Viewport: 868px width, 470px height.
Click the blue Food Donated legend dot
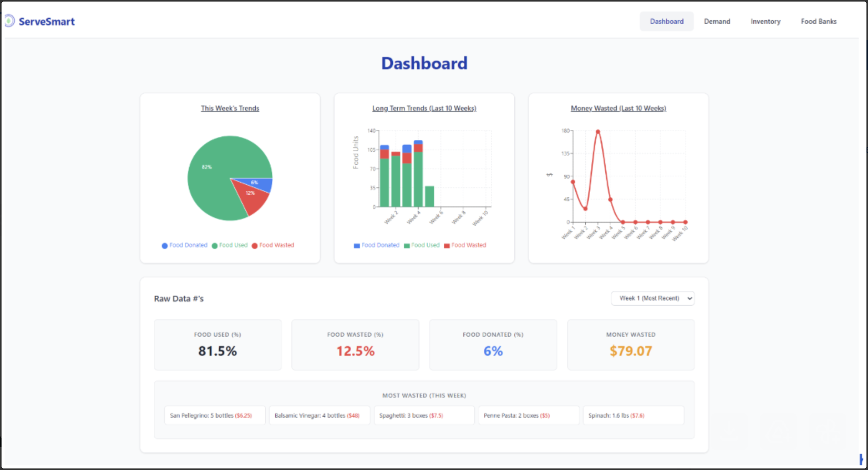point(165,245)
